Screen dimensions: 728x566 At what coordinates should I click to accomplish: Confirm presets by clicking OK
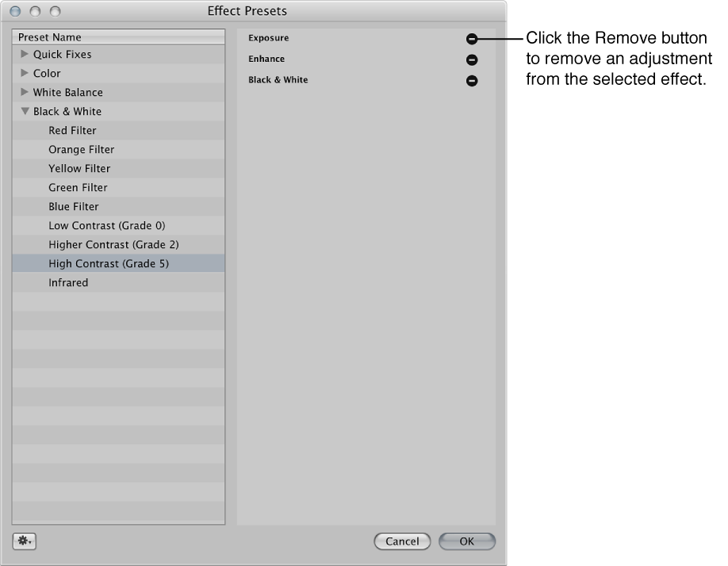[x=466, y=541]
